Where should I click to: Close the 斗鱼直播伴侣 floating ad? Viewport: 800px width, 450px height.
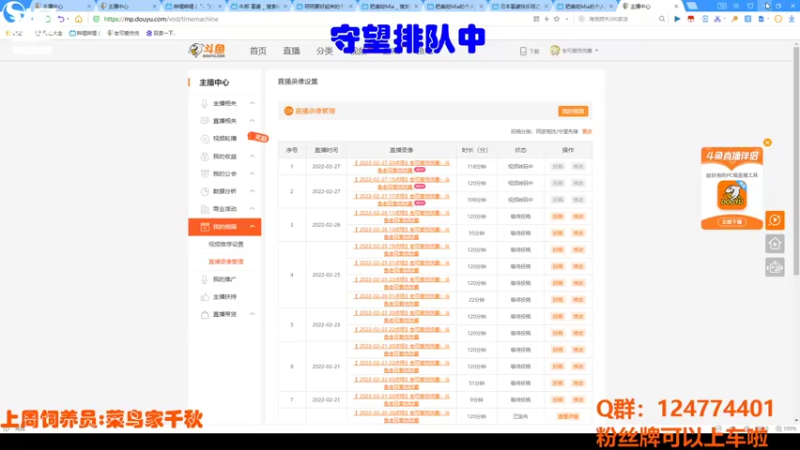pyautogui.click(x=767, y=142)
